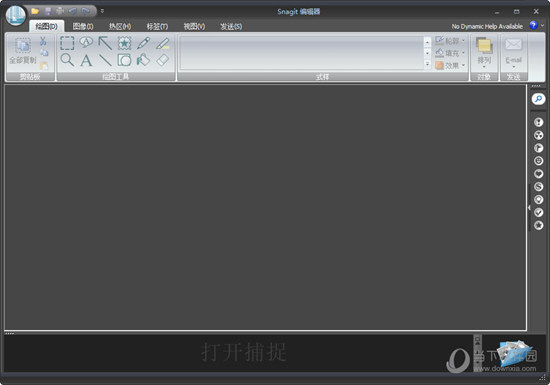550x385 pixels.
Task: Select the shape drawing tool
Action: pyautogui.click(x=124, y=60)
